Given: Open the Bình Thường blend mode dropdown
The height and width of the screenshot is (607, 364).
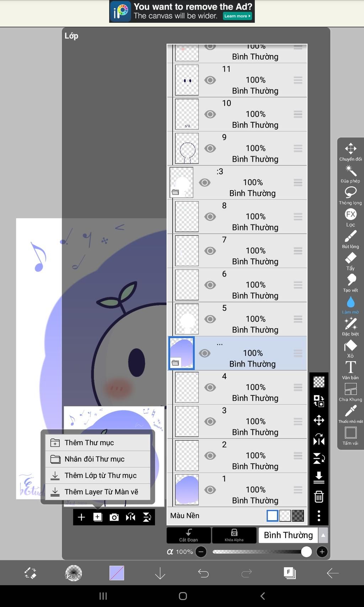Looking at the screenshot, I should click(x=288, y=535).
